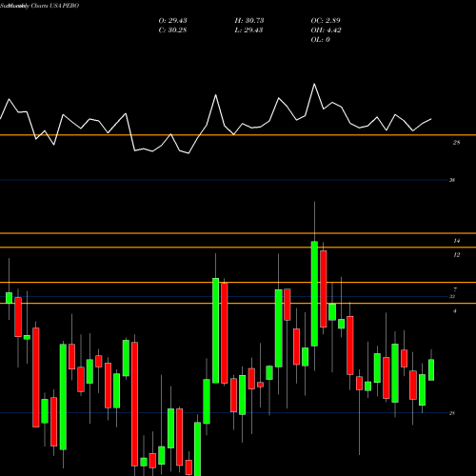Click the '7' level label
476x476 pixels.
point(455,289)
